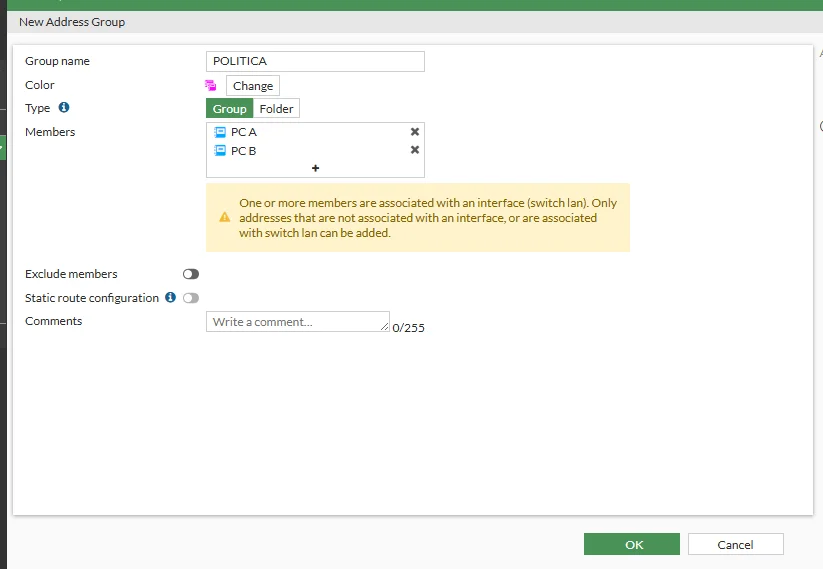
Task: Click the PC B member entry text
Action: (244, 151)
